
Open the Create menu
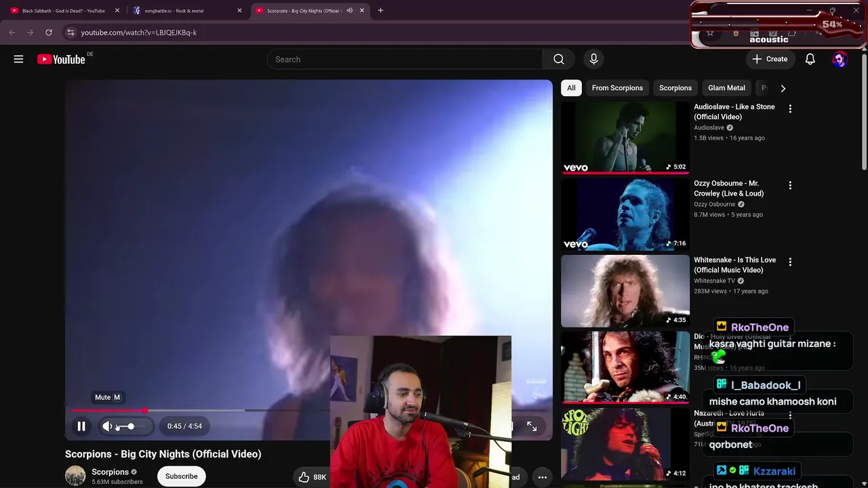tap(770, 59)
